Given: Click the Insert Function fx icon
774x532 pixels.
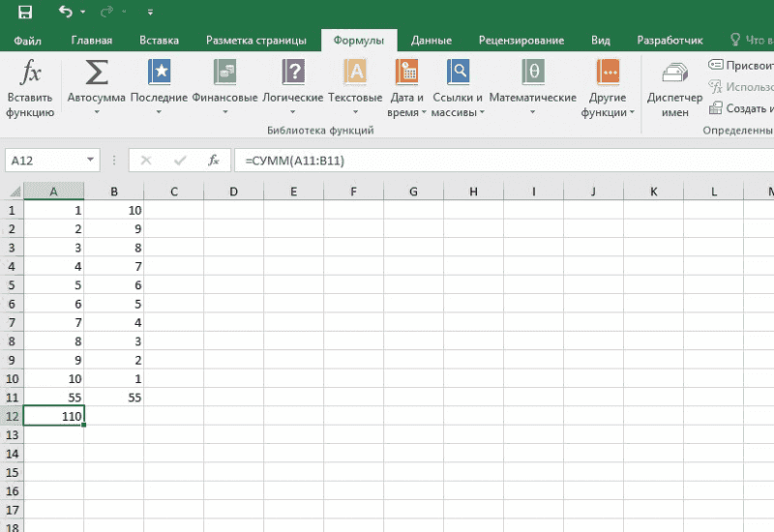Looking at the screenshot, I should (30, 74).
